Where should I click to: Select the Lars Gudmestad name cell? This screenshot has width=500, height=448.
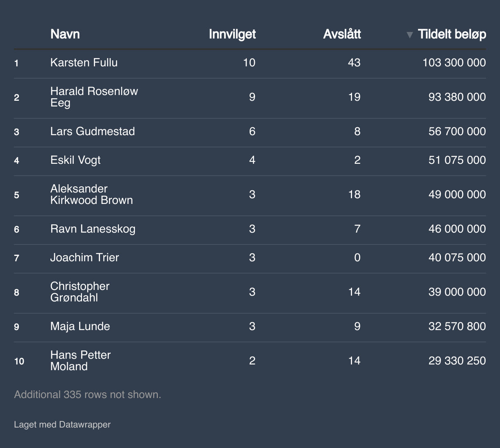(x=92, y=131)
